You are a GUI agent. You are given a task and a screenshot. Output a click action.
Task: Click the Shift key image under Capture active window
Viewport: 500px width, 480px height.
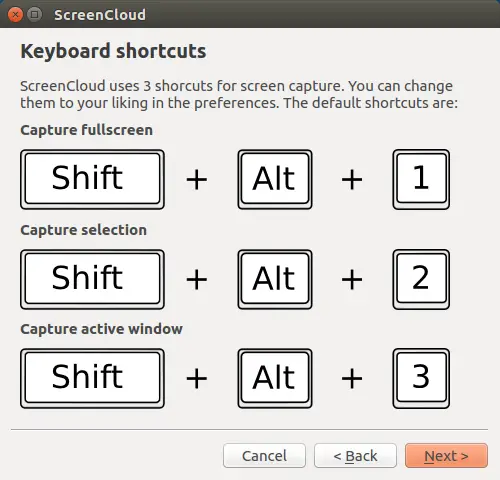tap(92, 378)
